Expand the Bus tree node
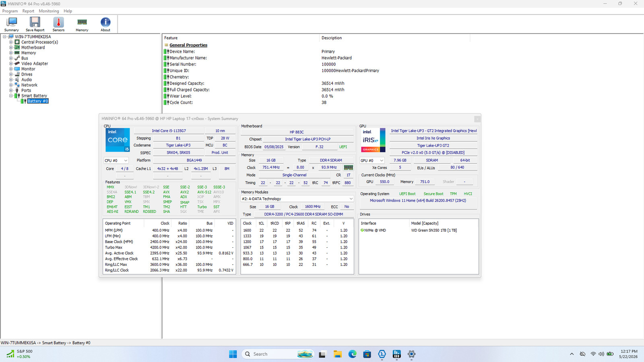This screenshot has height=362, width=644. (x=11, y=58)
